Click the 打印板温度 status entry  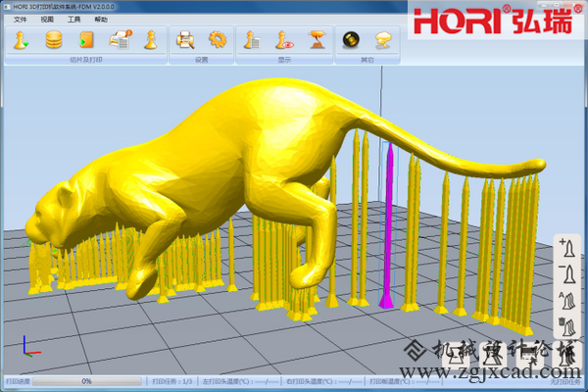click(405, 381)
